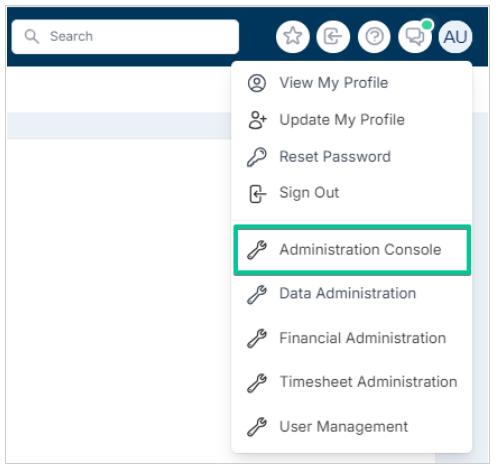Screen dimensions: 498x473
Task: Select View My Profile
Action: (352, 83)
